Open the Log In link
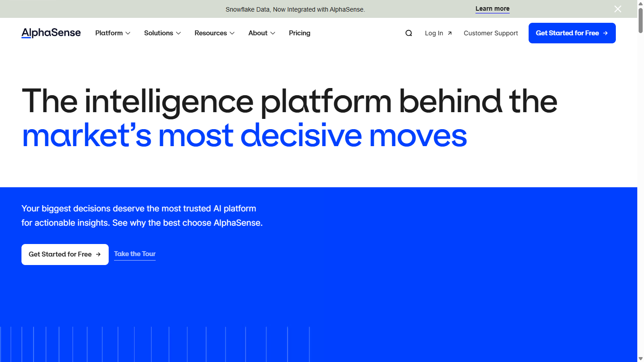The height and width of the screenshot is (362, 644). 438,33
